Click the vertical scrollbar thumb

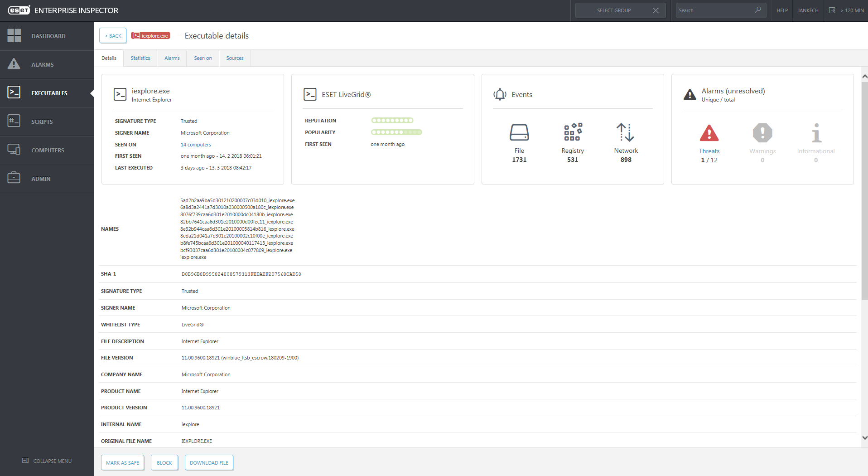tap(864, 190)
